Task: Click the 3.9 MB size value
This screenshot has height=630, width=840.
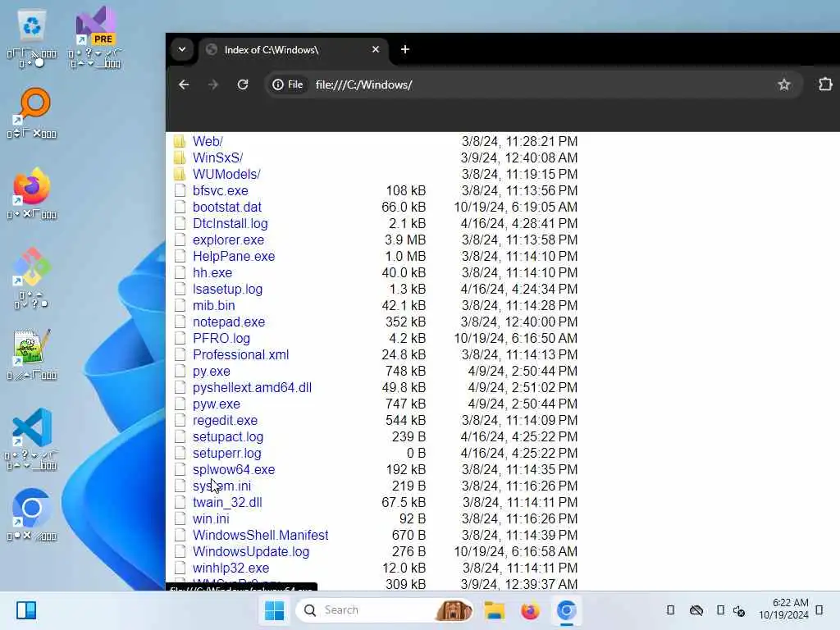Action: (x=405, y=240)
